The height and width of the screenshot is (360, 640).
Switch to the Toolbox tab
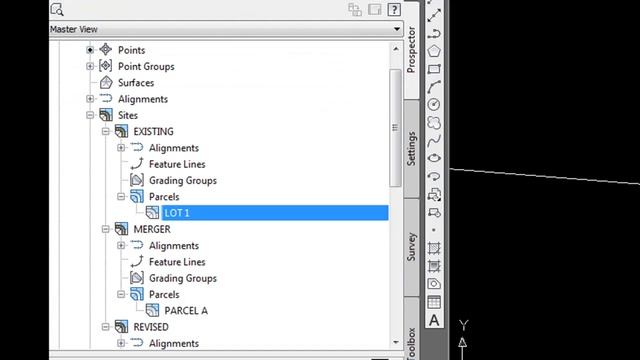click(x=411, y=329)
